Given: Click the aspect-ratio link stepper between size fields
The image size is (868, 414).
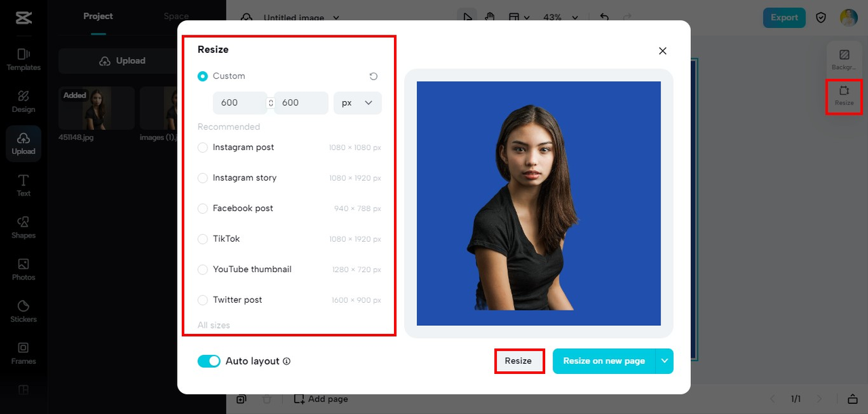Looking at the screenshot, I should click(x=271, y=103).
